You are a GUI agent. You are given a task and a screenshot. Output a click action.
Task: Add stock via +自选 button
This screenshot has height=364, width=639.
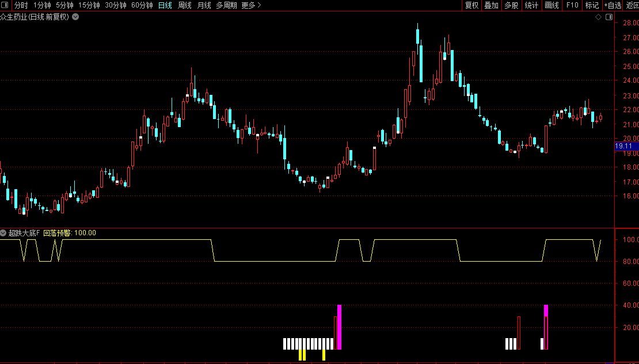613,5
